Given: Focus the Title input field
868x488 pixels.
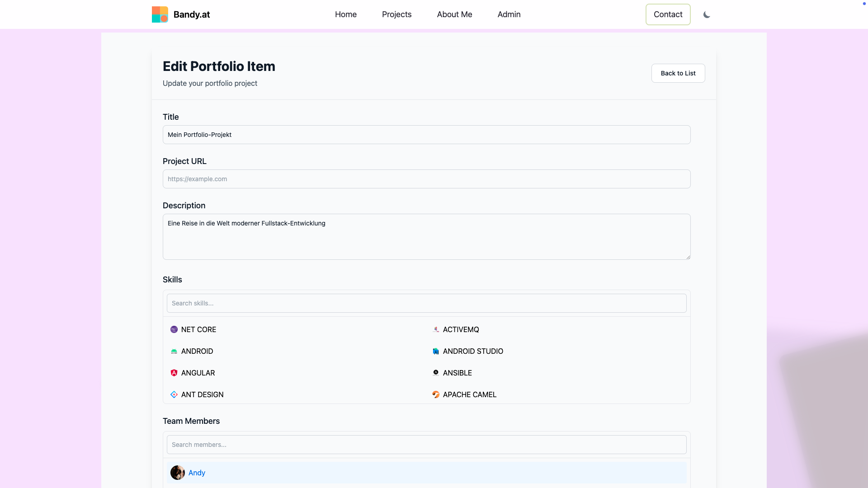Looking at the screenshot, I should (x=427, y=135).
